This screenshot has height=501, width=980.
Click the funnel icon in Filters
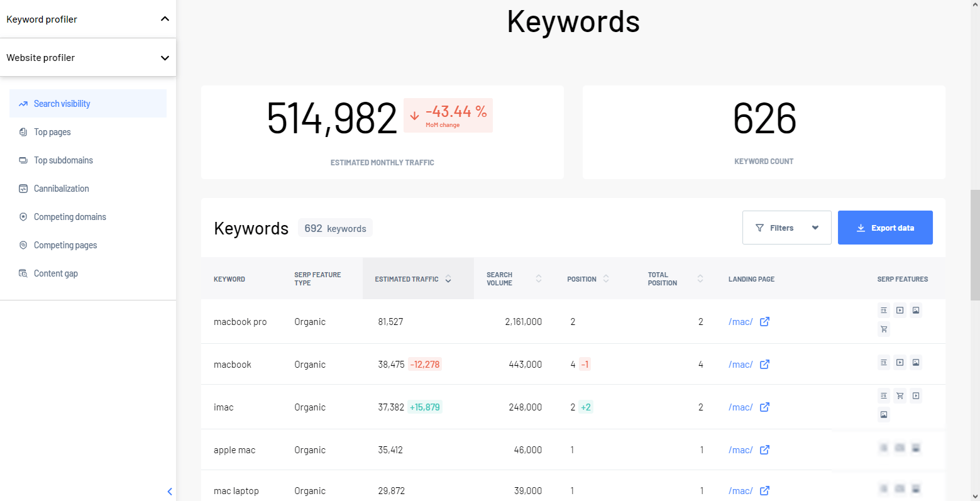(x=759, y=228)
